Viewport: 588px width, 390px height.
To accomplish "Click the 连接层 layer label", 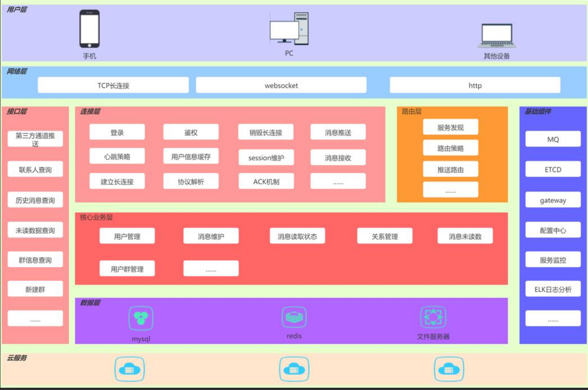I will [90, 111].
